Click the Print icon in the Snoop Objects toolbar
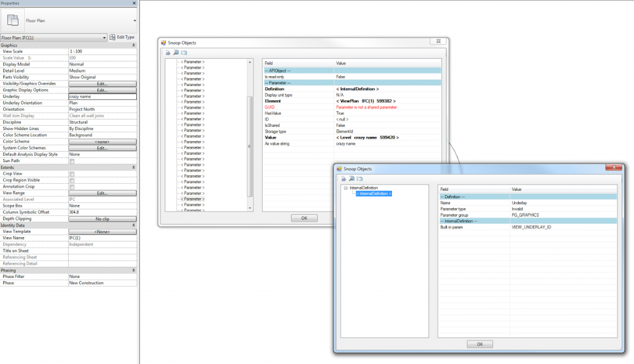634x364 pixels. pos(168,53)
